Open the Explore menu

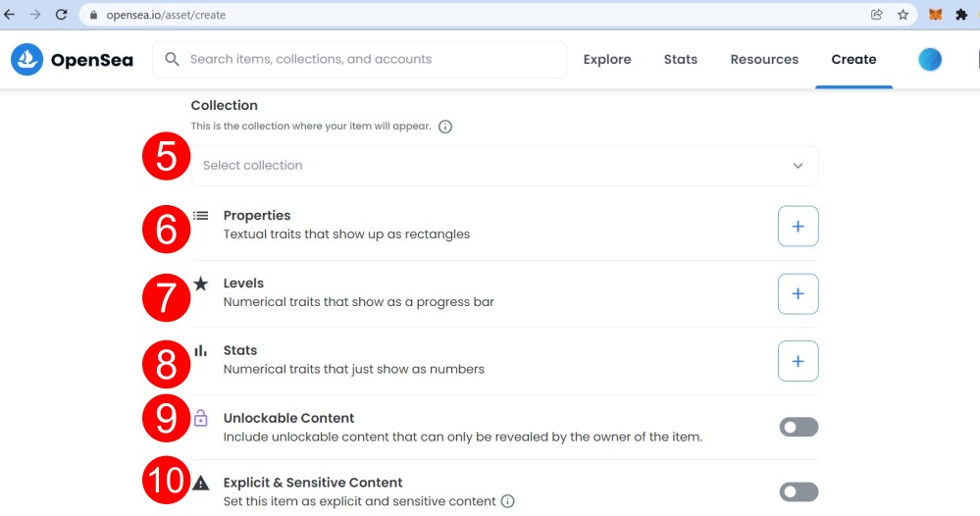(x=607, y=59)
